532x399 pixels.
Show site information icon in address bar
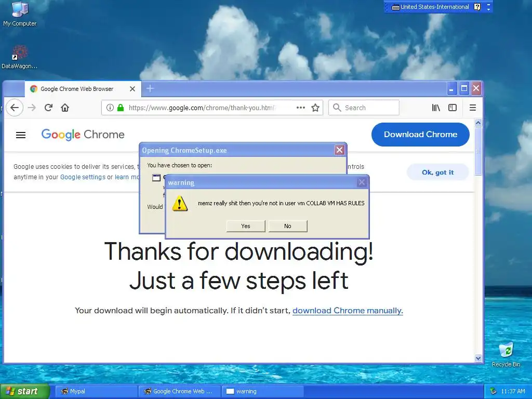pos(110,108)
